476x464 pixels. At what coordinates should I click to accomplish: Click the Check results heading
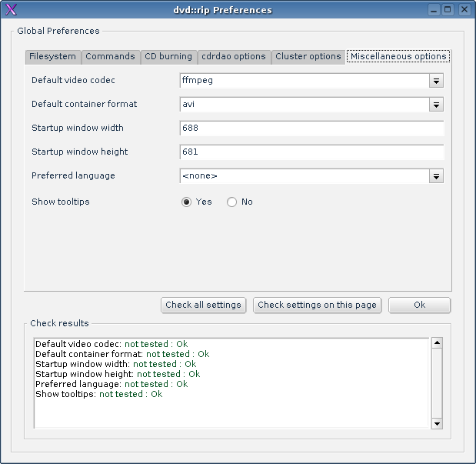click(59, 323)
